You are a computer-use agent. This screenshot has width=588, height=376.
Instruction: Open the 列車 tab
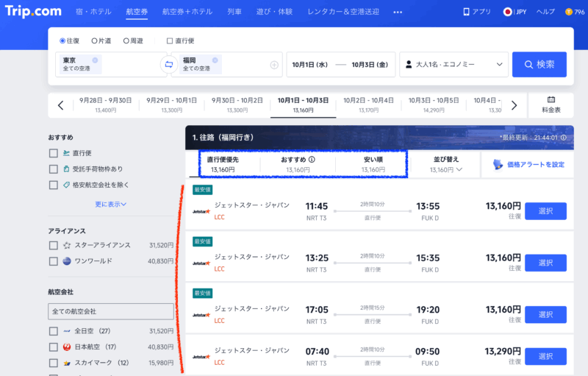tap(234, 12)
